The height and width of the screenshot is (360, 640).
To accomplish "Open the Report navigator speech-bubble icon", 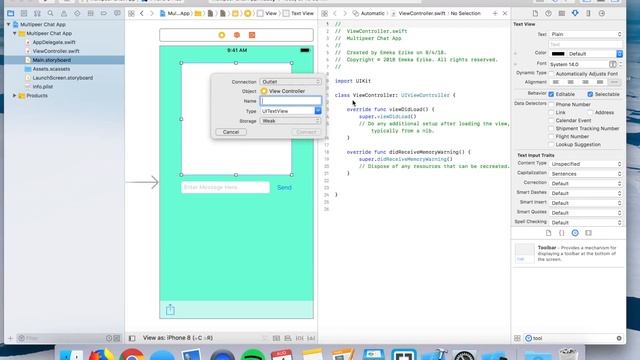I will click(117, 13).
